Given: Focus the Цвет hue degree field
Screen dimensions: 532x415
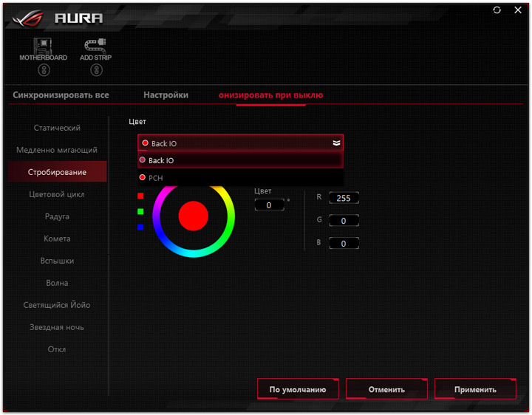Looking at the screenshot, I should tap(270, 205).
